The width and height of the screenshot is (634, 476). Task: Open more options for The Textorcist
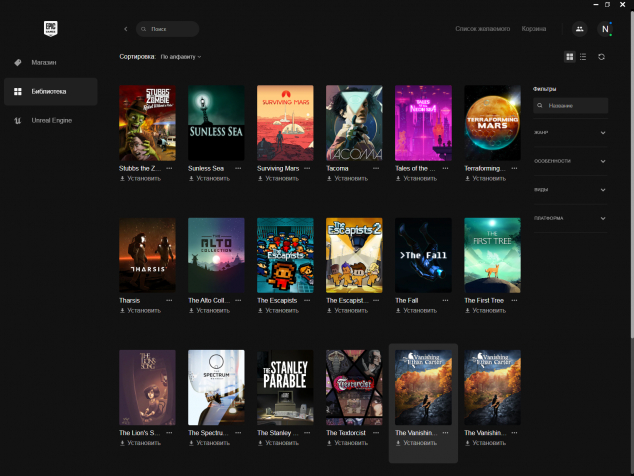[x=376, y=433]
